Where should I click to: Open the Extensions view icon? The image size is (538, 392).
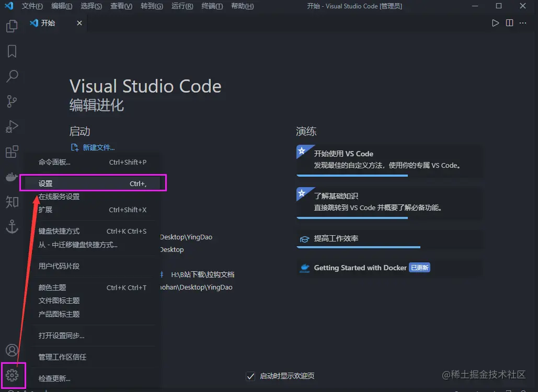coord(12,152)
